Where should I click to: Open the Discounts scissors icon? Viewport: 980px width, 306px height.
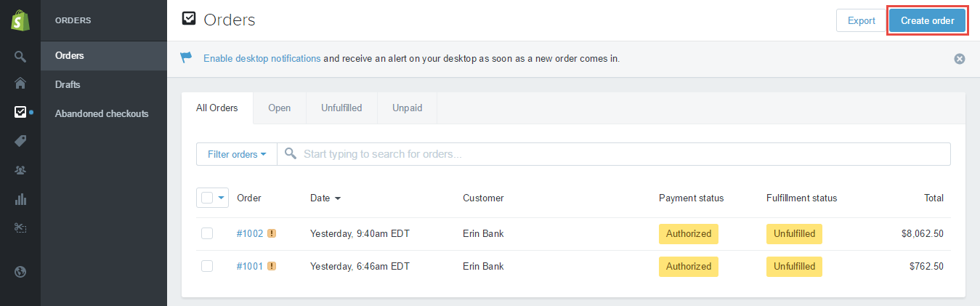coord(20,228)
